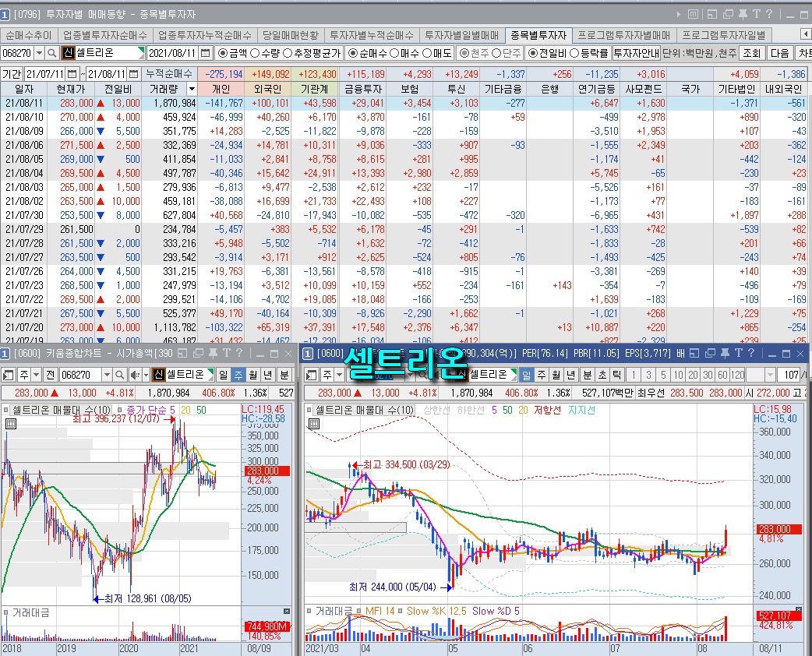Viewport: 812px width, 656px height.
Task: Select the 매도 radio button
Action: (x=427, y=53)
